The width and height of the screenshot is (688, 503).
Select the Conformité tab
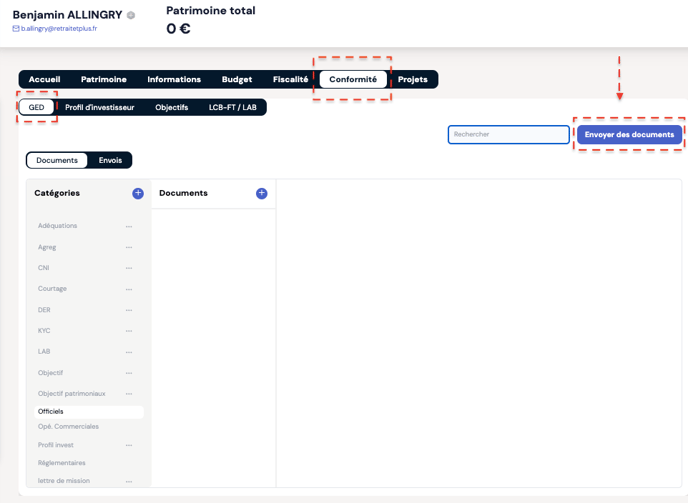pyautogui.click(x=353, y=79)
